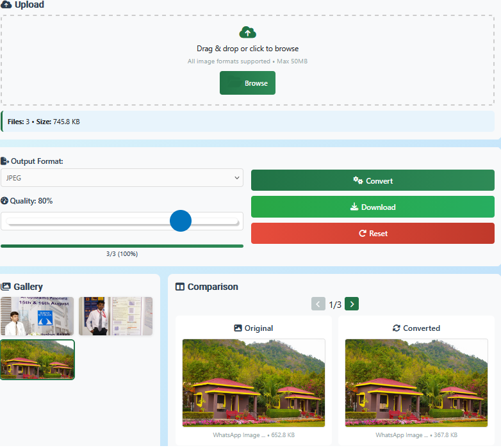Click the Output Format file export icon
501x448 pixels.
pyautogui.click(x=5, y=161)
